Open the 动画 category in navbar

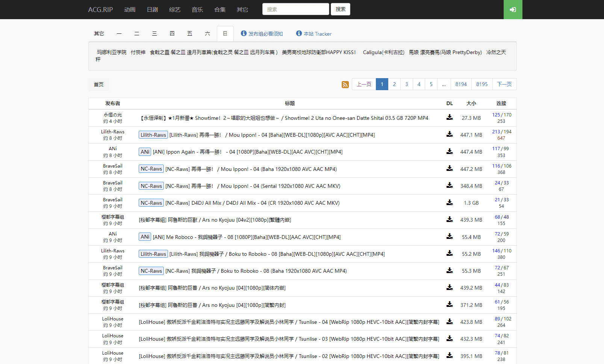click(130, 10)
